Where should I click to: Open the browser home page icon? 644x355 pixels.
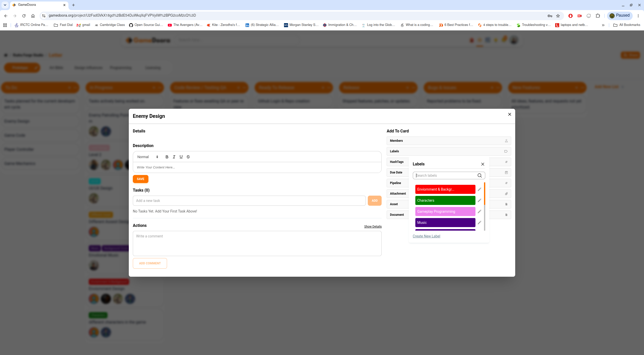tap(33, 16)
